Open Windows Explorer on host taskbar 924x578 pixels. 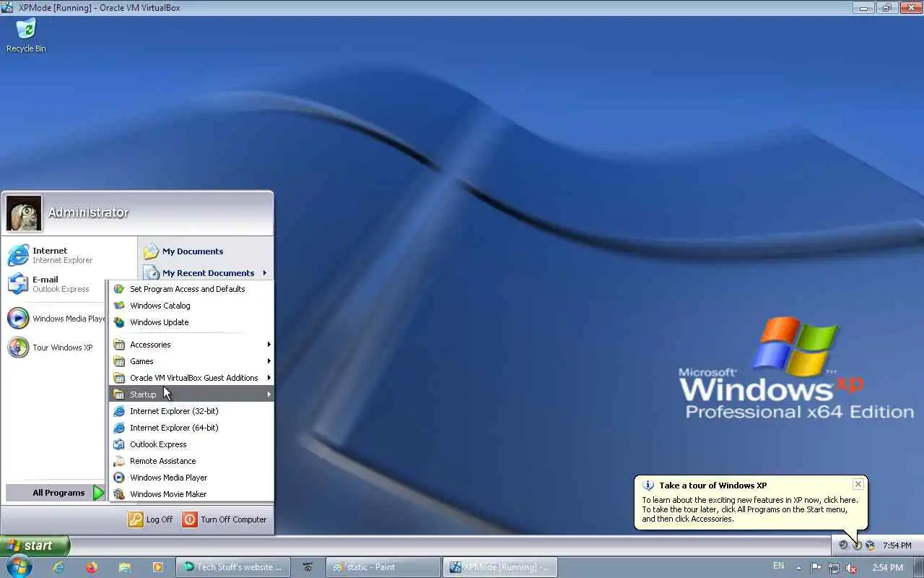click(x=124, y=567)
